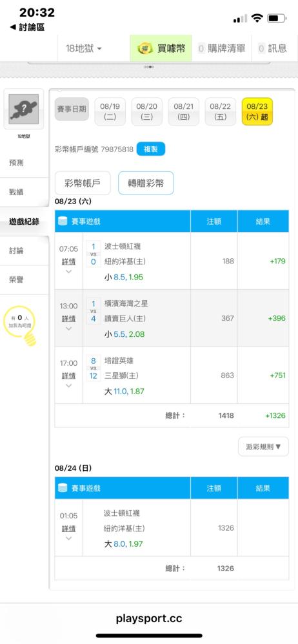Click database icon in 08/24 賽事遊戲 header
This screenshot has height=644, width=298.
pos(63,488)
